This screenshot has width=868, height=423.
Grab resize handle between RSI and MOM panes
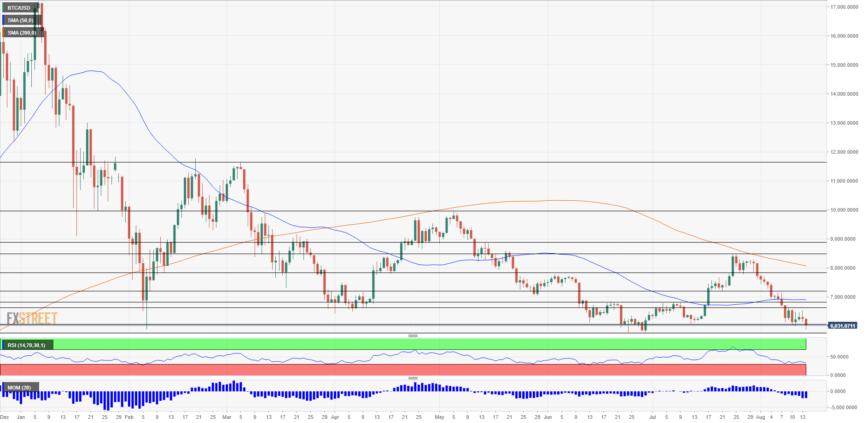(413, 378)
